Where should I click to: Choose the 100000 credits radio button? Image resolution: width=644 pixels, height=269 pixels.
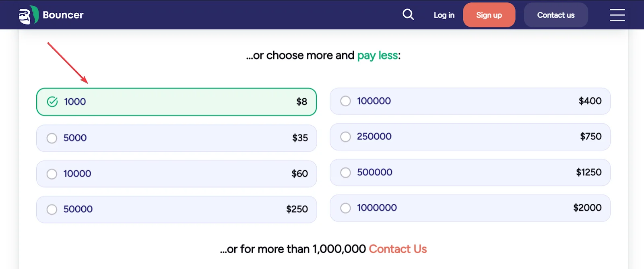point(345,101)
